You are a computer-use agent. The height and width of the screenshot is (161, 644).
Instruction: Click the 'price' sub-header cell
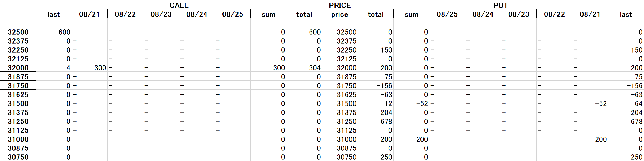click(x=340, y=14)
